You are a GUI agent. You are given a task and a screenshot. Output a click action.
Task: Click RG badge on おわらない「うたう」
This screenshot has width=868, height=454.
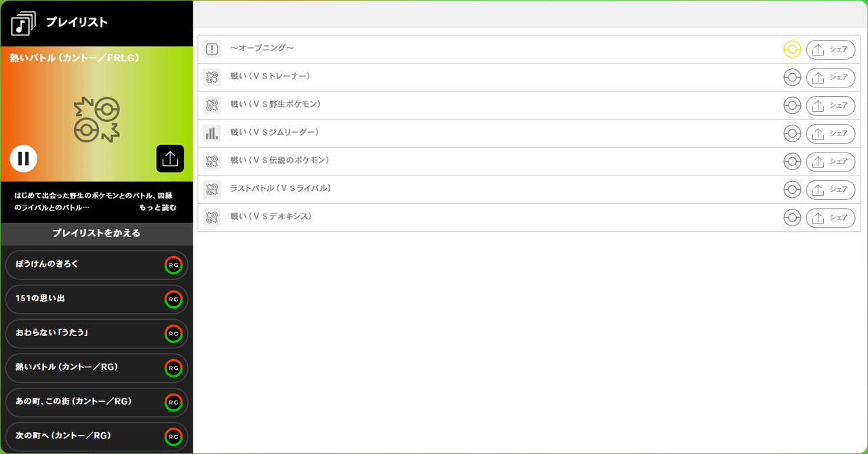tap(174, 333)
